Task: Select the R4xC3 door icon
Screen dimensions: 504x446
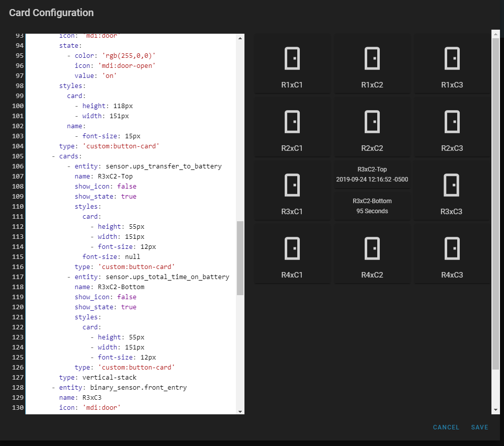Action: (452, 248)
